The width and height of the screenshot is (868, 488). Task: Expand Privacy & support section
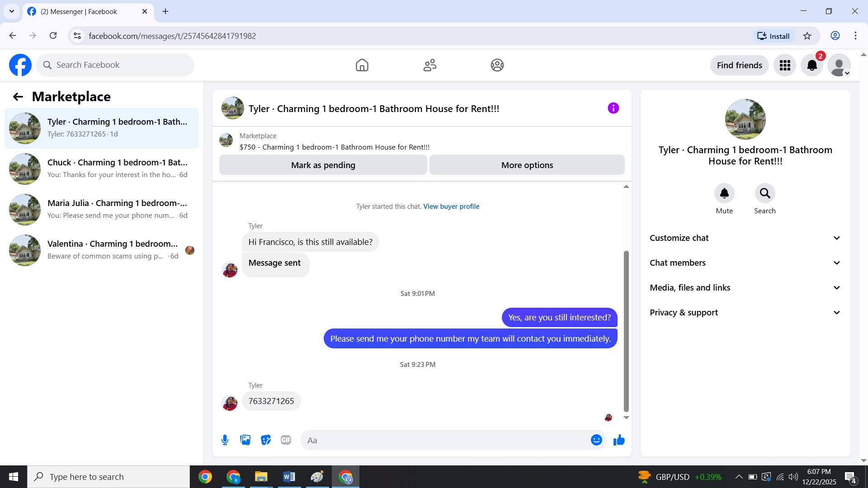[x=745, y=313]
